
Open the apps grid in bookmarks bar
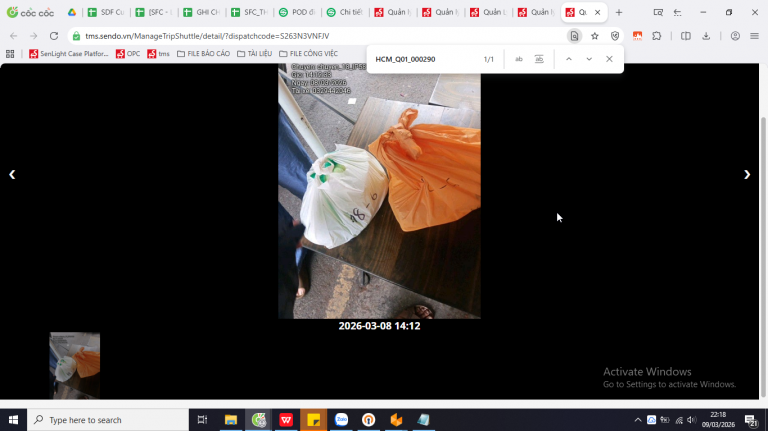10,54
